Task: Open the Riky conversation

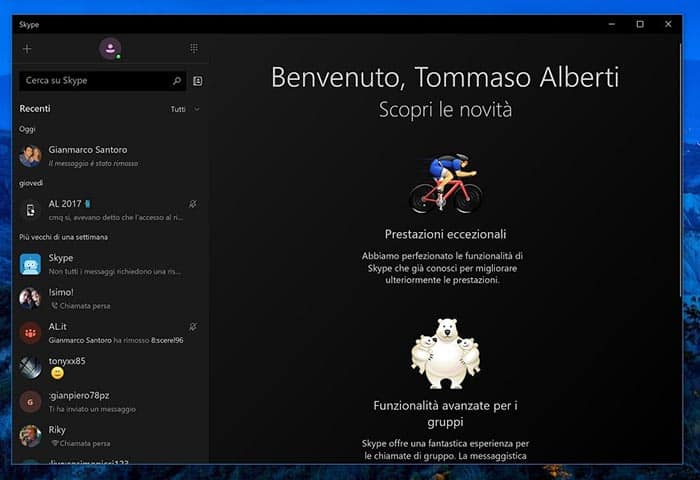Action: tap(111, 436)
